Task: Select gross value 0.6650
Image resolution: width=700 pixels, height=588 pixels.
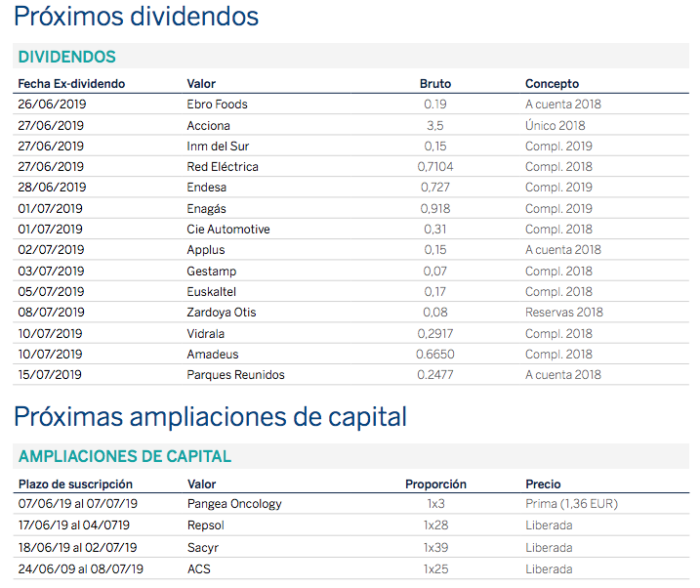Action: point(435,354)
